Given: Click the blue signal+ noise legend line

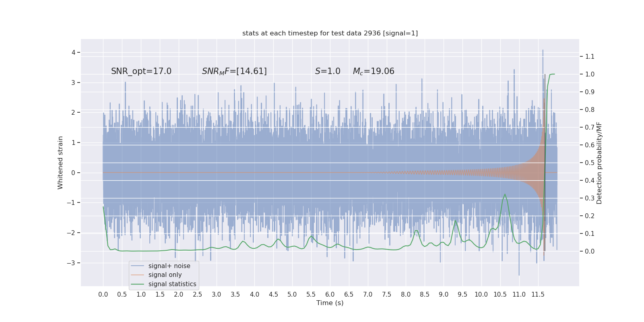Looking at the screenshot, I should pos(137,266).
